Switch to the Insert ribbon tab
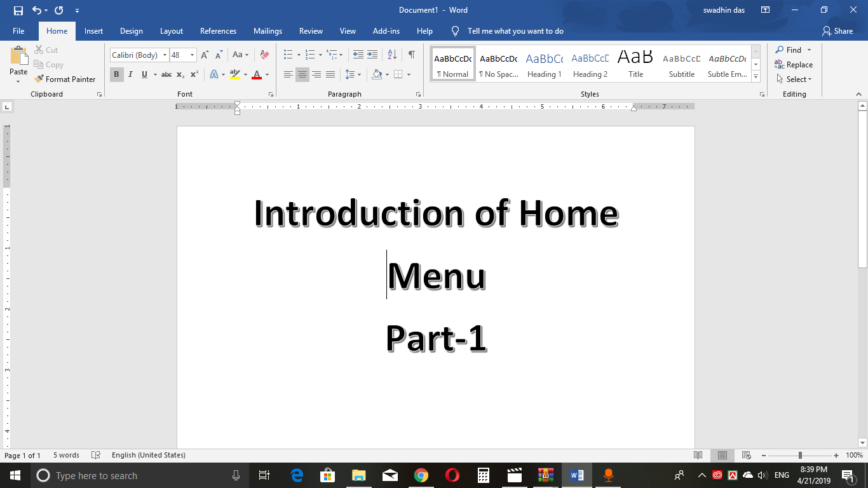This screenshot has height=488, width=868. pyautogui.click(x=93, y=30)
